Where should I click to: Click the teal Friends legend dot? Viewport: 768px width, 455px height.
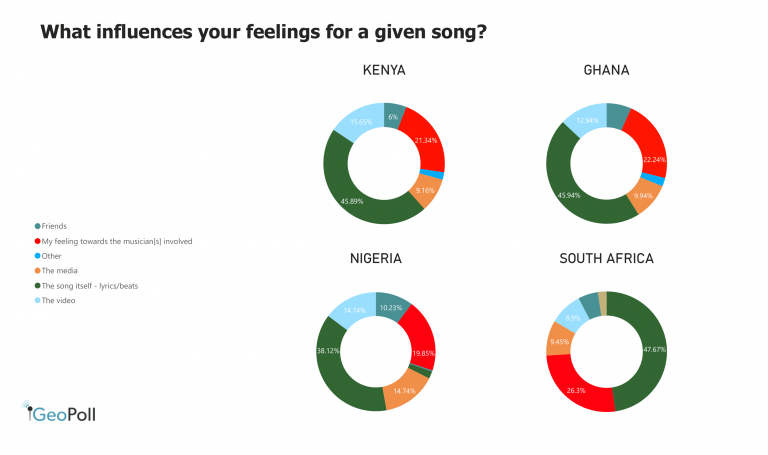pyautogui.click(x=38, y=226)
